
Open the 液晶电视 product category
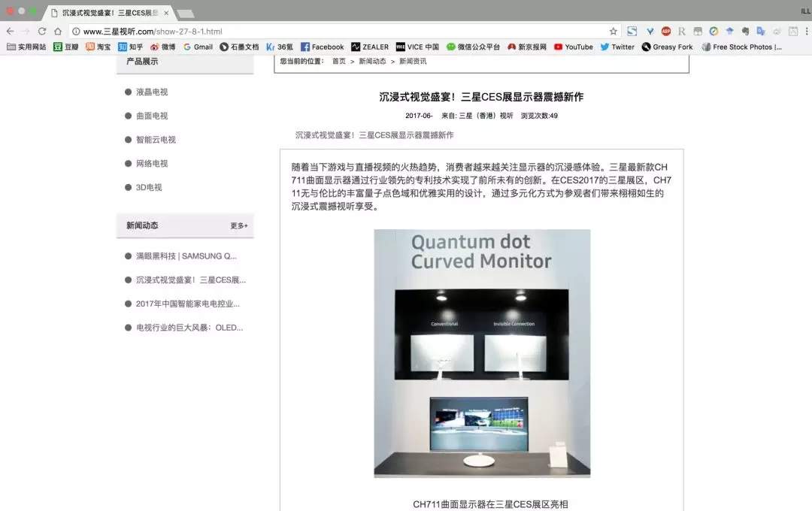(x=152, y=92)
